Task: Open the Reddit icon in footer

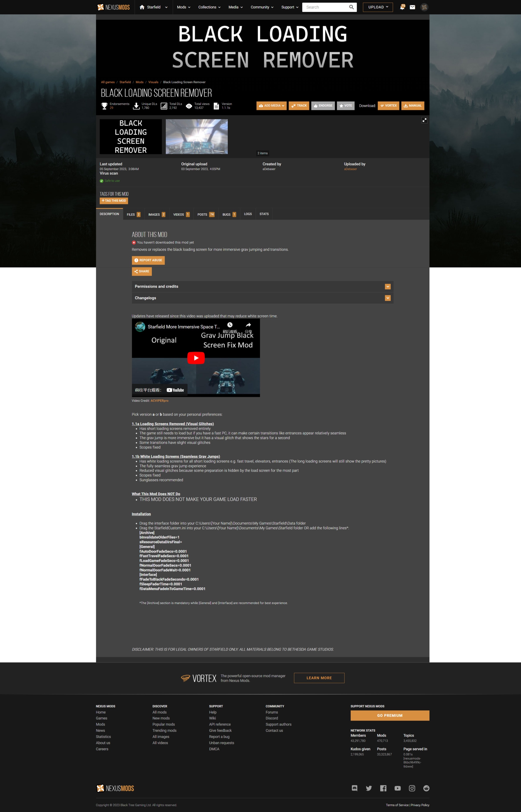Action: point(426,788)
